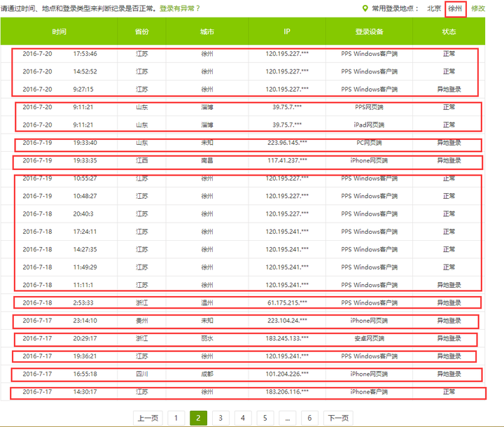Click 未知 city in 23:14:10 row

[x=207, y=321]
